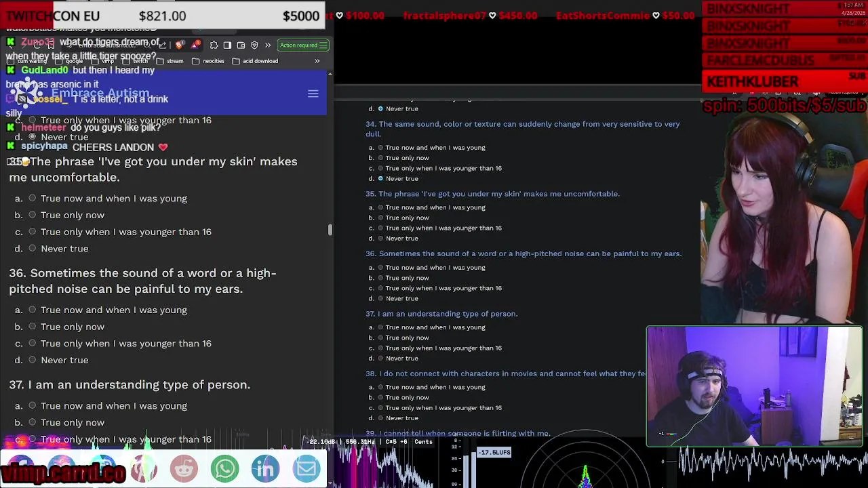The height and width of the screenshot is (488, 868).
Task: Select 'Never true' for question 34, right page
Action: click(x=380, y=179)
